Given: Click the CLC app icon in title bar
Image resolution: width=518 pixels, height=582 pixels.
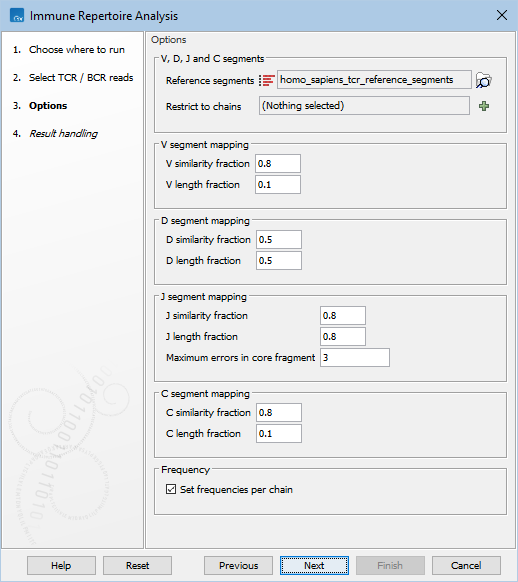Looking at the screenshot, I should pos(17,16).
